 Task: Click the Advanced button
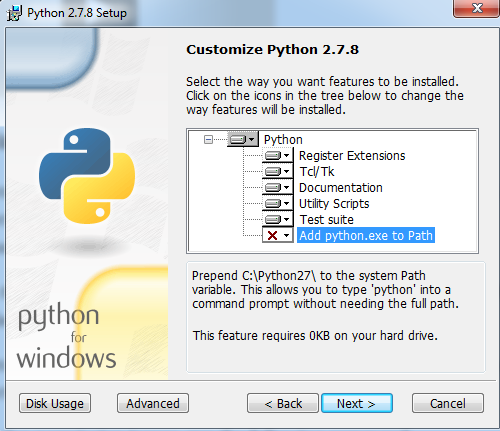(153, 403)
